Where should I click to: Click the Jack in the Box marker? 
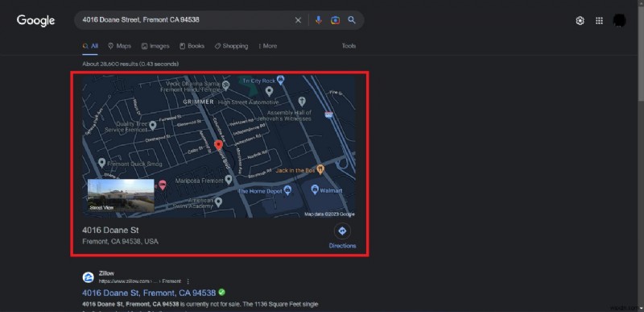coord(321,169)
